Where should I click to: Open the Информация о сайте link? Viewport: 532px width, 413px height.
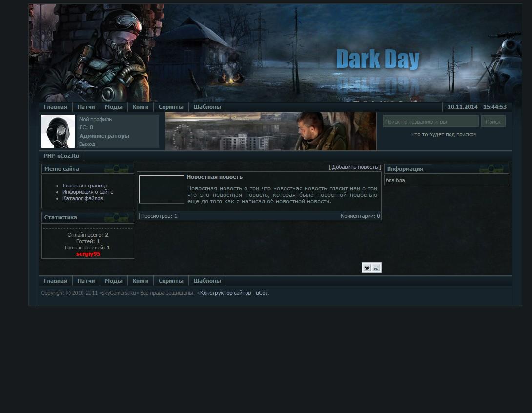click(88, 192)
